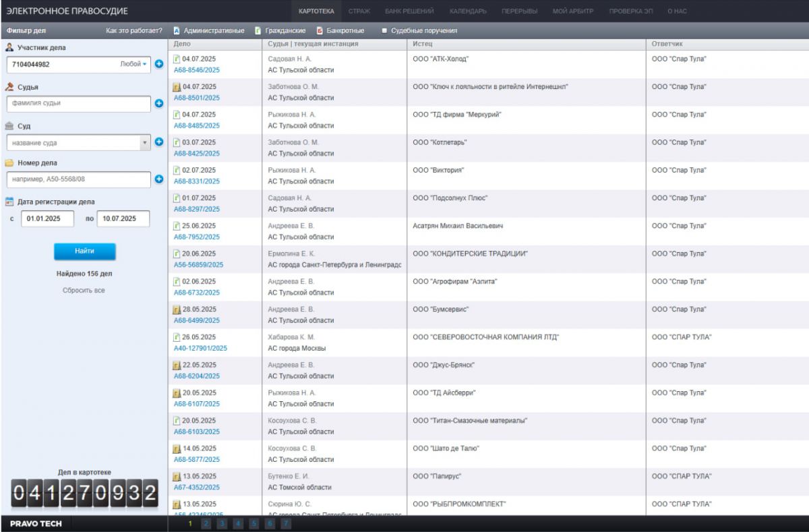Filter by Банкротные cases icon

click(320, 30)
